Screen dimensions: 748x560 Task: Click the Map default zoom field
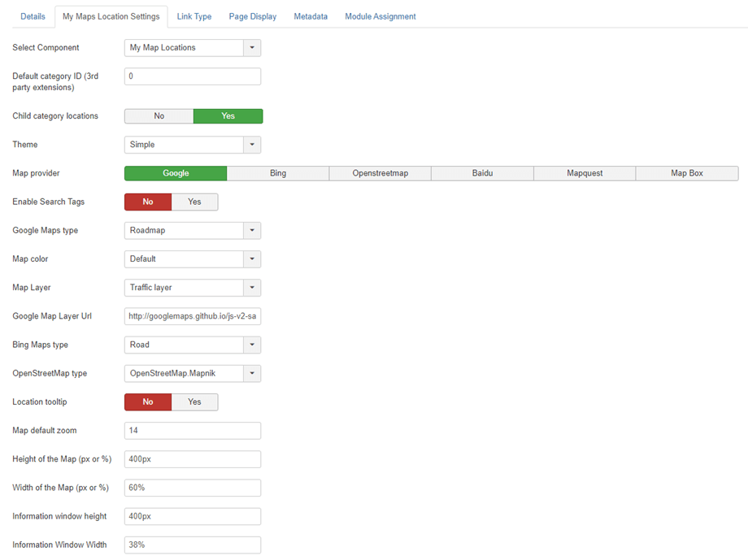(193, 431)
